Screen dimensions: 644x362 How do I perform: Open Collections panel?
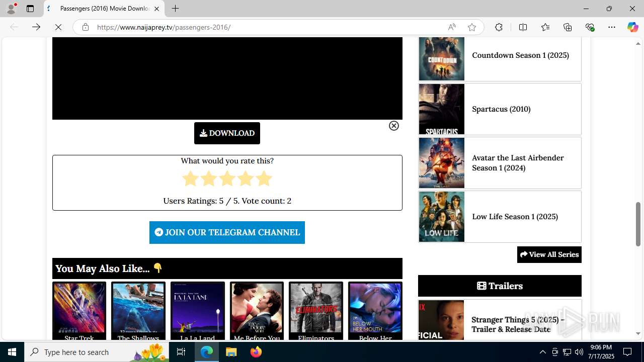568,27
